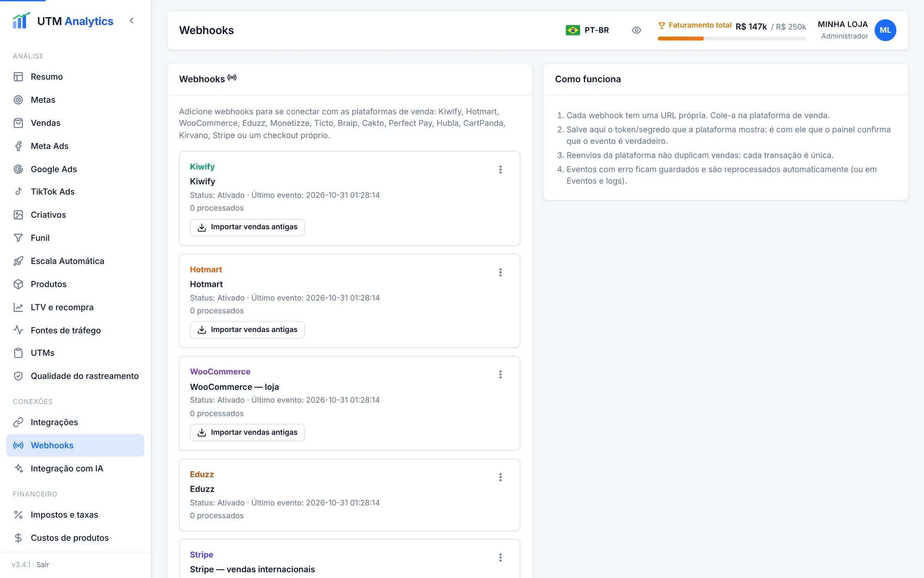Open Custos de produtos menu item
The height and width of the screenshot is (578, 924).
(x=75, y=538)
